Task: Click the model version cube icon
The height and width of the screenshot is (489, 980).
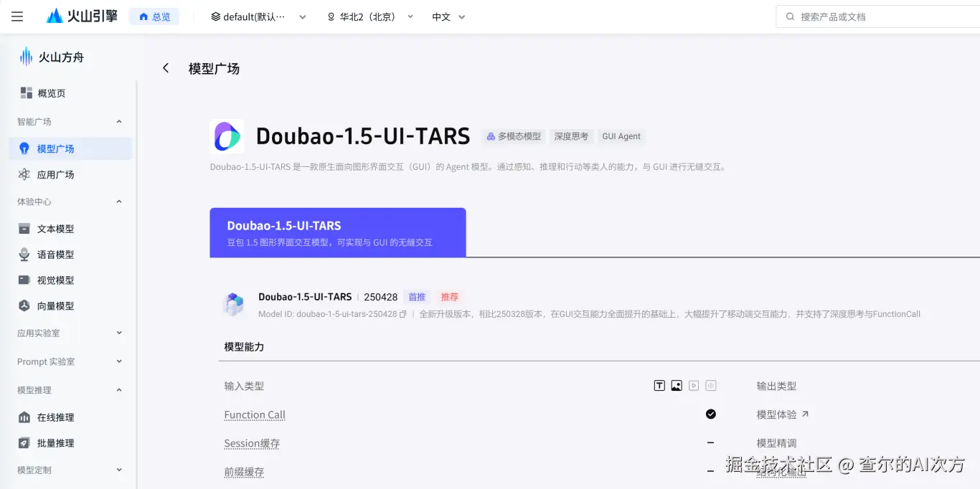Action: point(234,305)
